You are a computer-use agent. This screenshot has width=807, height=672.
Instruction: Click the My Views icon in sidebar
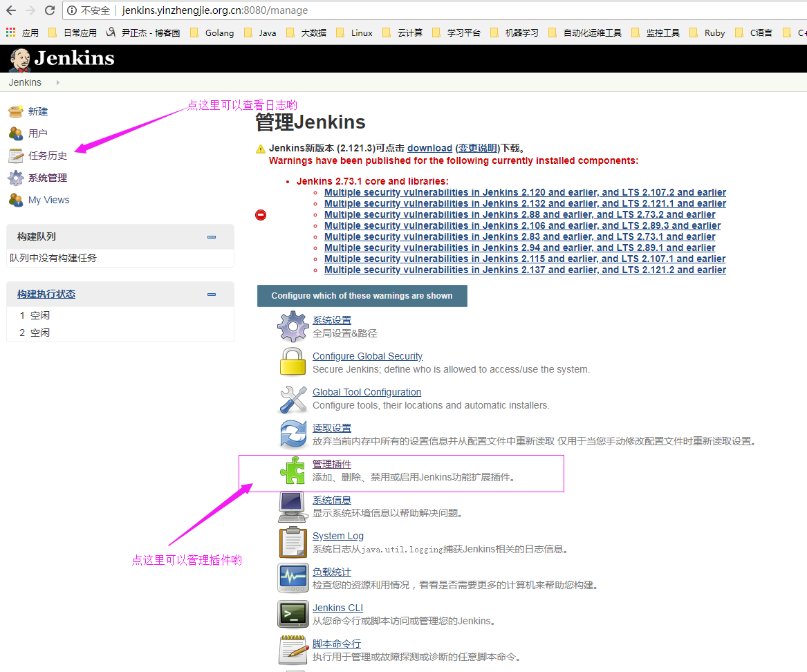pos(16,200)
